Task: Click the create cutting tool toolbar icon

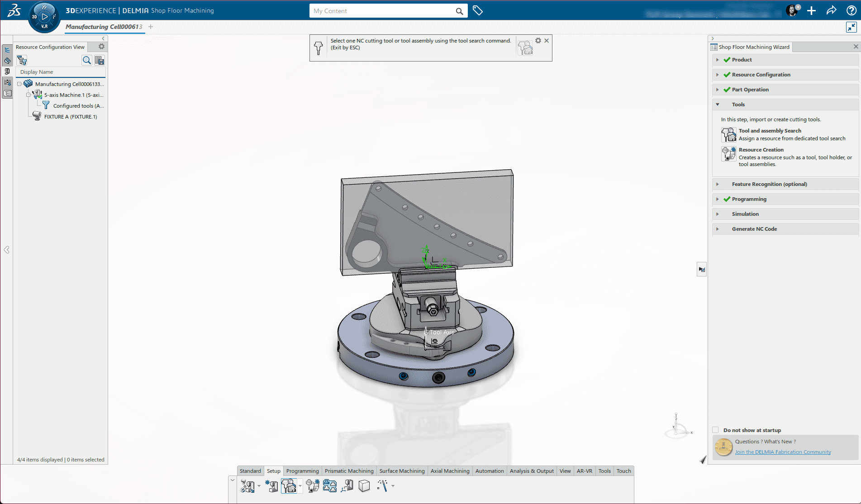Action: 313,486
